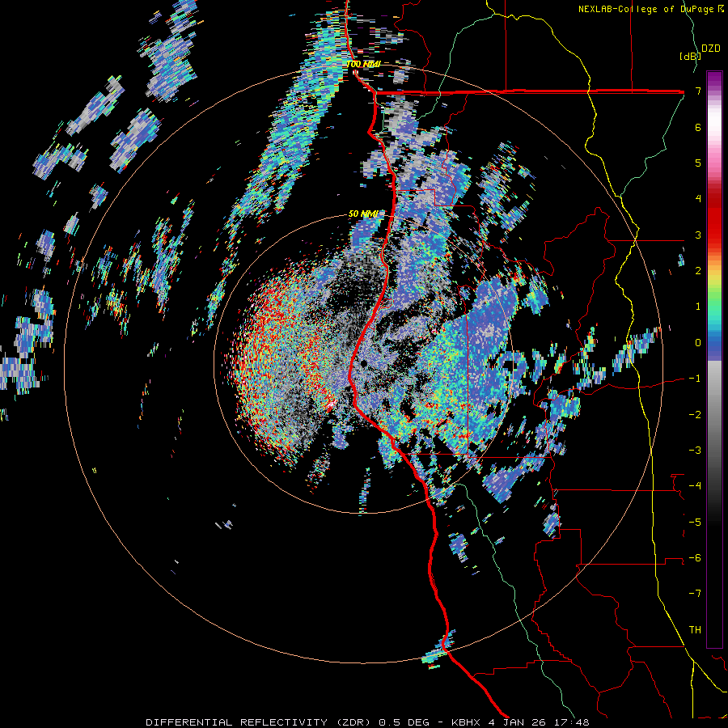728x728 pixels.
Task: Click the -4 scale value
Action: [695, 486]
